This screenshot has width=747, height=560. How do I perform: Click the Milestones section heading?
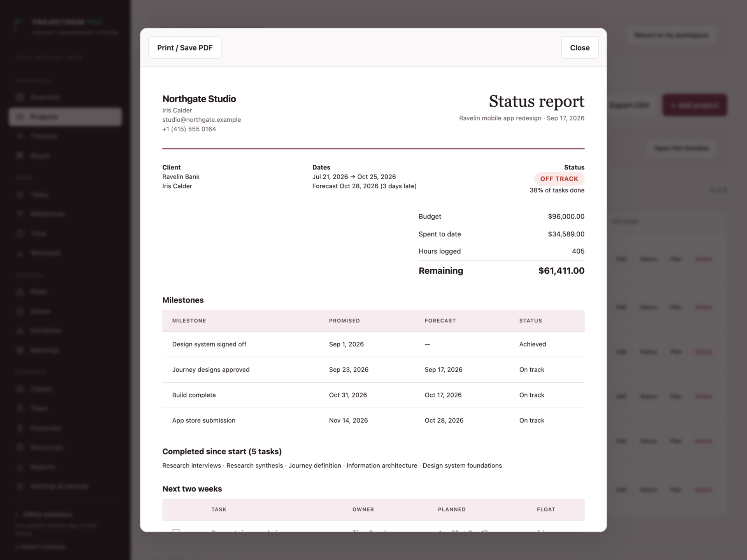point(183,300)
